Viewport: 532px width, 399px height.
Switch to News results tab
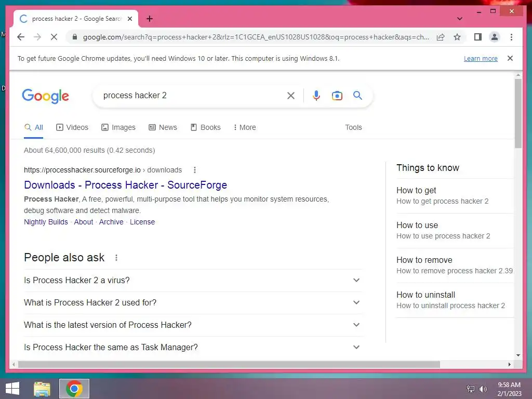[x=163, y=127]
